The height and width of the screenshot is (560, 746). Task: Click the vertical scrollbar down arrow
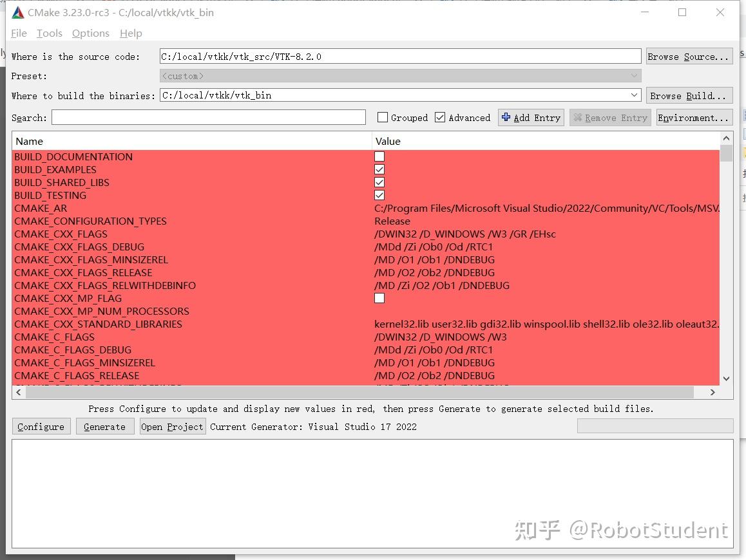pyautogui.click(x=726, y=378)
